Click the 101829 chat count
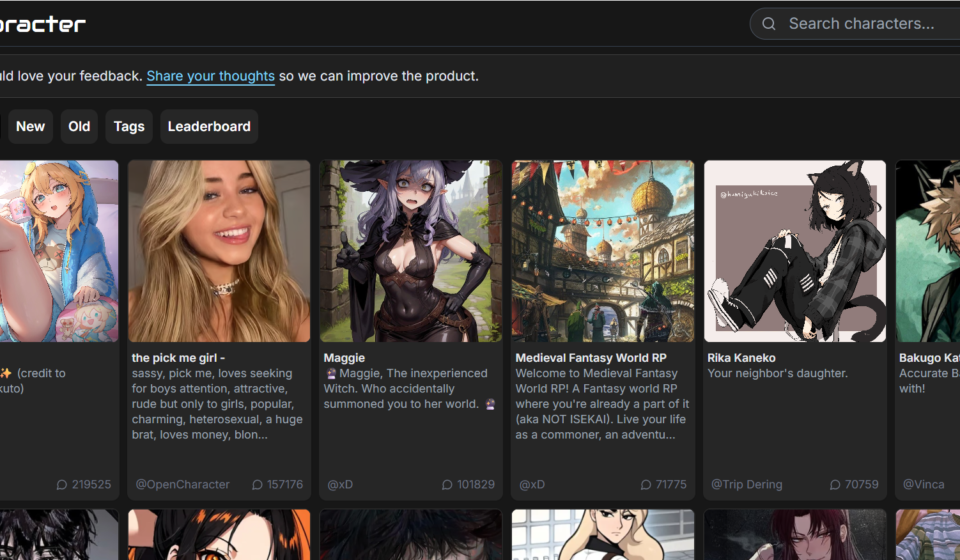Image resolution: width=960 pixels, height=560 pixels. (476, 484)
